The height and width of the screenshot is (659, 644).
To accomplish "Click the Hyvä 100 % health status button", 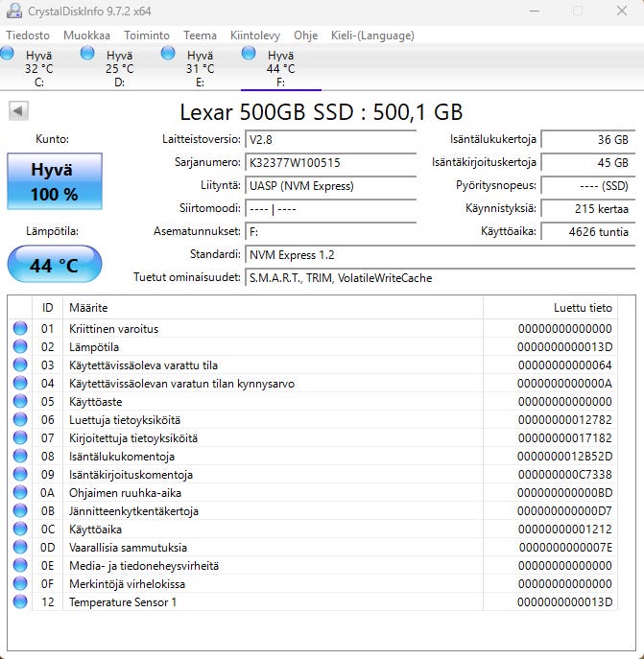I will pos(54,181).
